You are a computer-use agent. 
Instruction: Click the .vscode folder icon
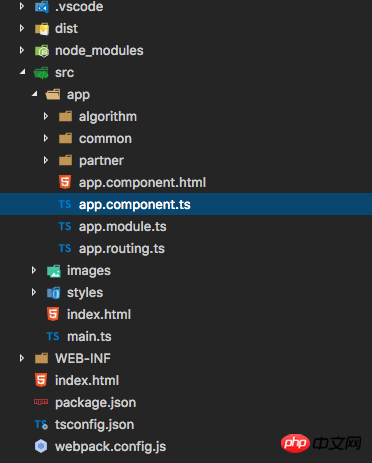pyautogui.click(x=42, y=7)
